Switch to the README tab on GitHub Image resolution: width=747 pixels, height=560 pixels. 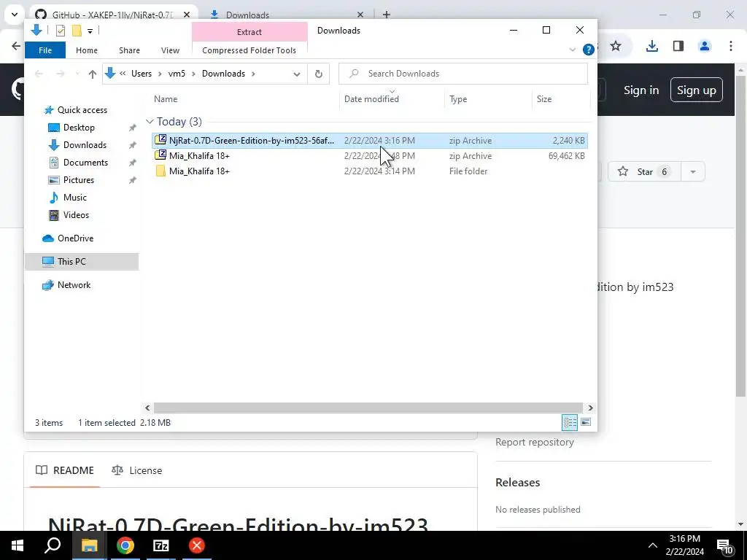(x=65, y=470)
